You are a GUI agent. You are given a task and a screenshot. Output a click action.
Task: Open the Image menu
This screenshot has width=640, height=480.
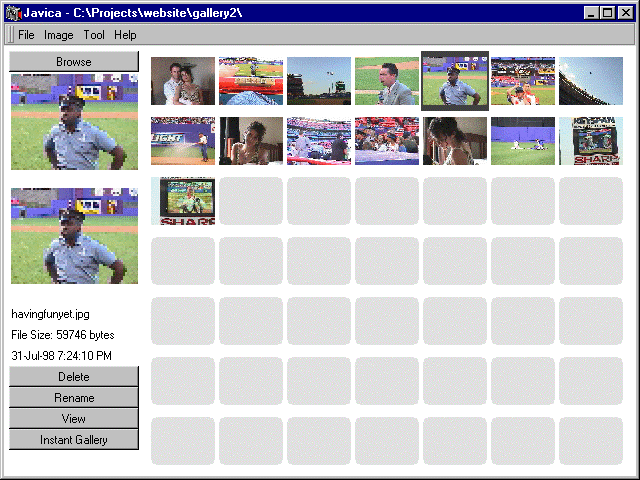(58, 35)
